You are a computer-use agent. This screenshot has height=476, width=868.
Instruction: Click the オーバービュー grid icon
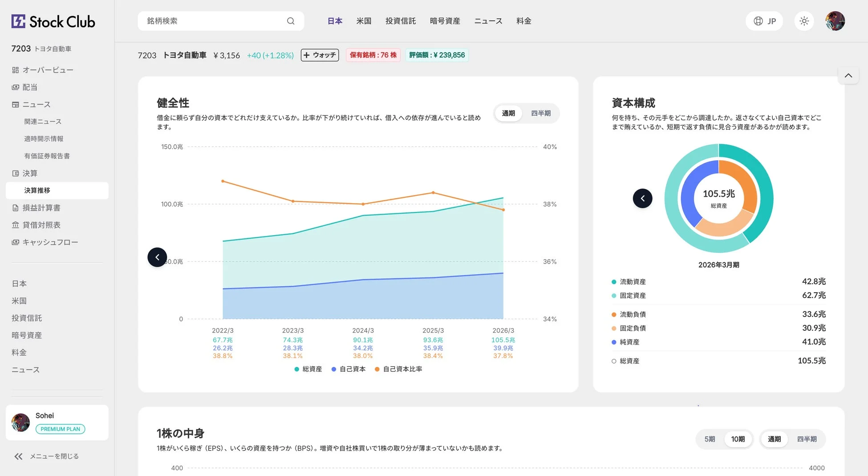point(16,70)
